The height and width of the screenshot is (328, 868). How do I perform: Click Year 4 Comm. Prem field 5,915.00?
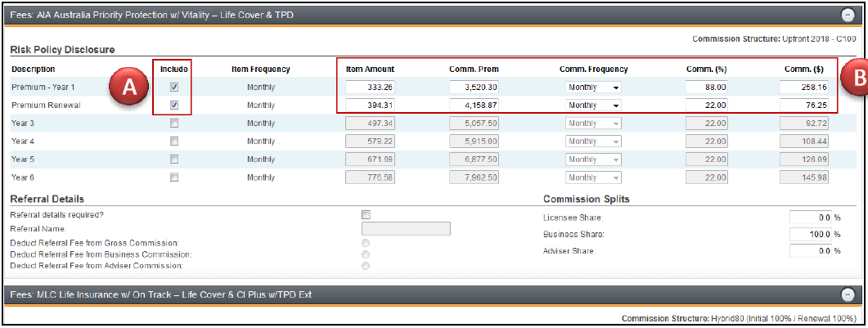click(474, 142)
